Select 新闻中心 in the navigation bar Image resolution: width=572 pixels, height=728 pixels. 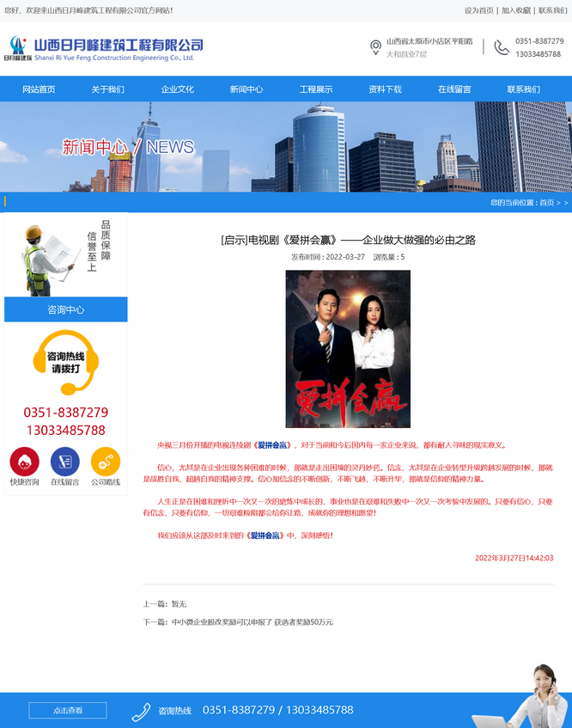click(246, 89)
